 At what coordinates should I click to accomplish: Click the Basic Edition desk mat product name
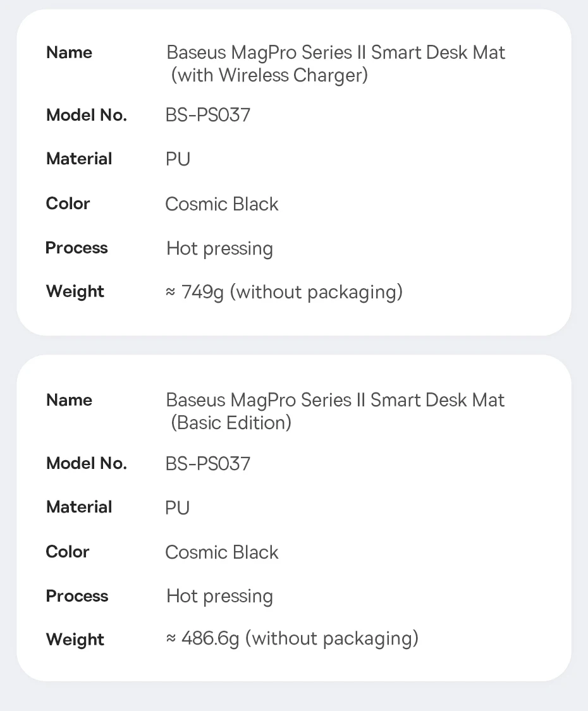pos(335,411)
